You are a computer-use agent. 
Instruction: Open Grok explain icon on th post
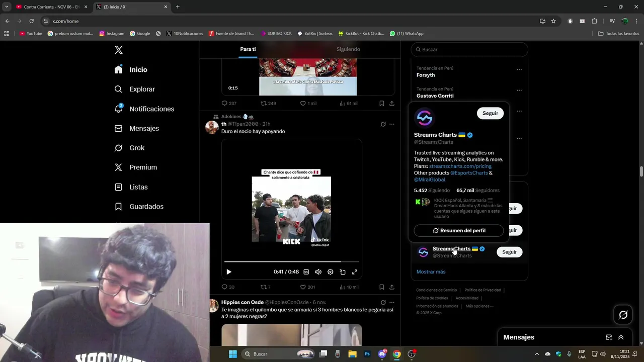point(383,124)
